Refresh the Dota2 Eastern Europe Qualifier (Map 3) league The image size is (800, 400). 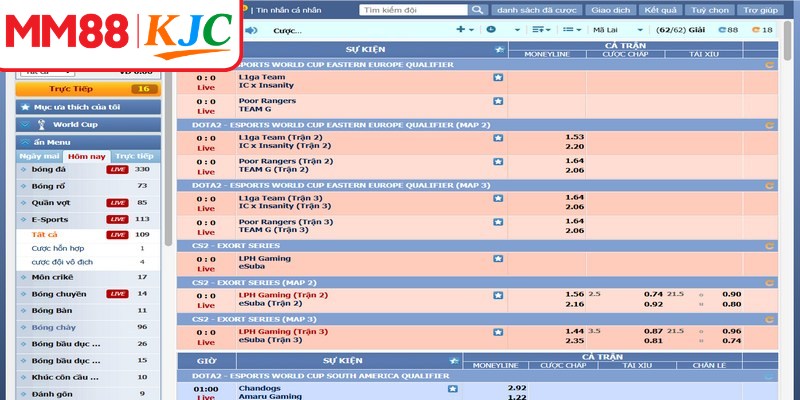point(769,186)
